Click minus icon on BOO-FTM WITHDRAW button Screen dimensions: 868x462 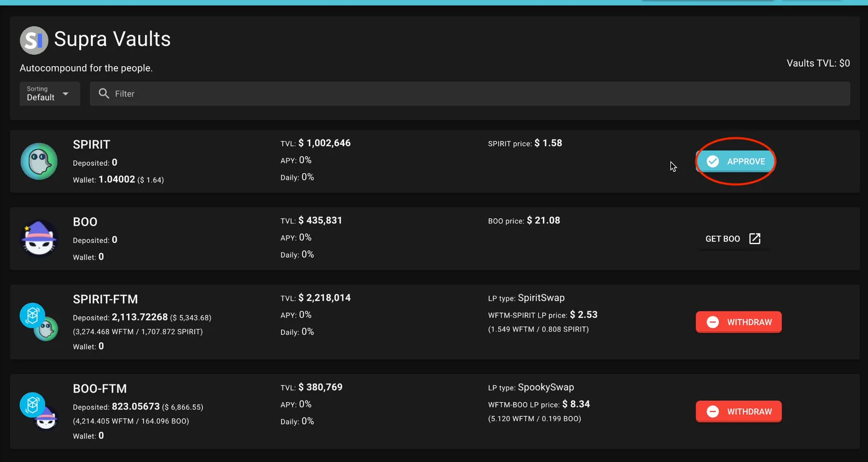(713, 412)
